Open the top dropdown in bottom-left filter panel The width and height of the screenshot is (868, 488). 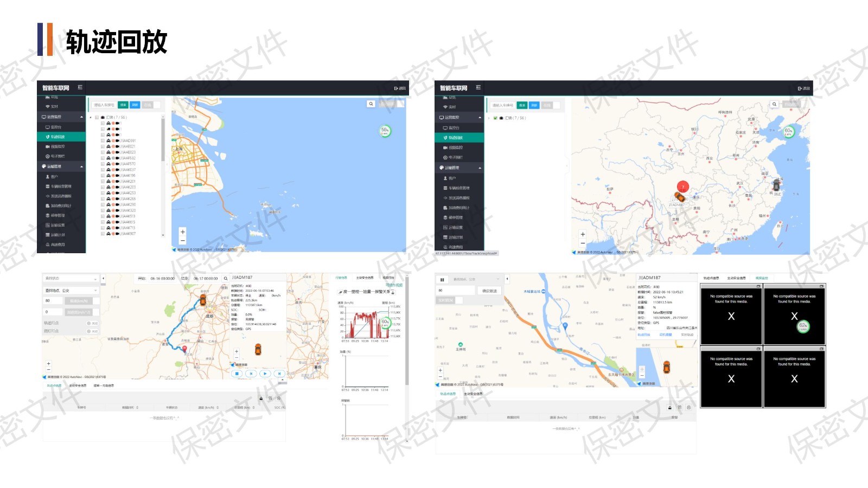coord(71,279)
